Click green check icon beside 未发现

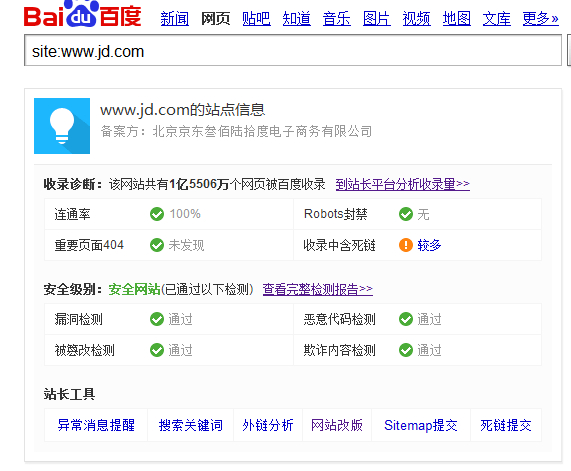pyautogui.click(x=157, y=245)
